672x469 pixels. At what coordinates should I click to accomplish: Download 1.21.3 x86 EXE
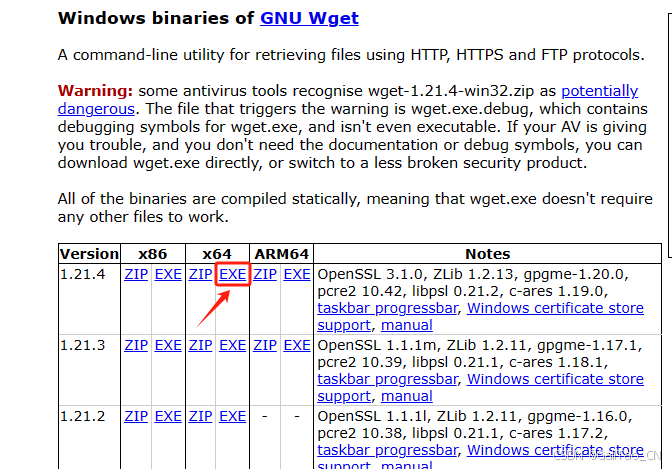pyautogui.click(x=168, y=346)
